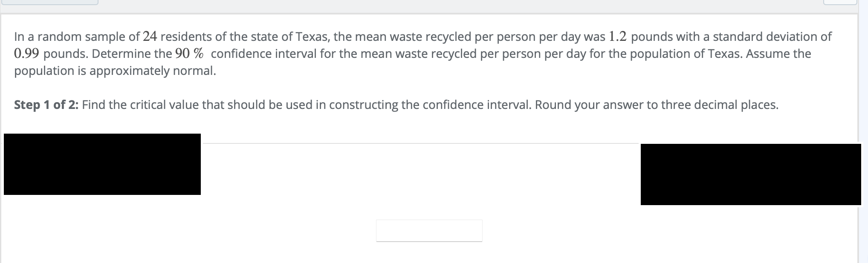Click the partially visible top-right button
The image size is (868, 263).
click(840, 2)
